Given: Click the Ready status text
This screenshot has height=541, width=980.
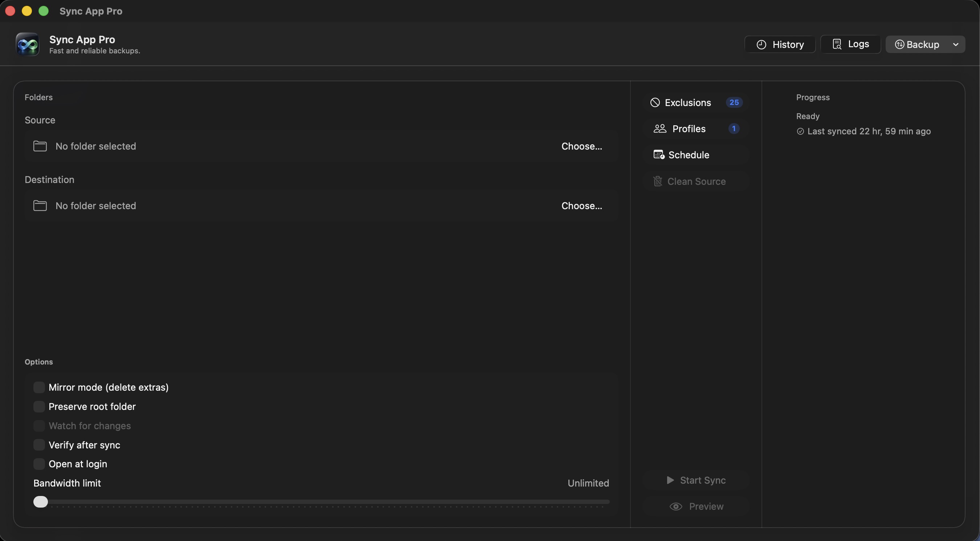Looking at the screenshot, I should pos(808,117).
